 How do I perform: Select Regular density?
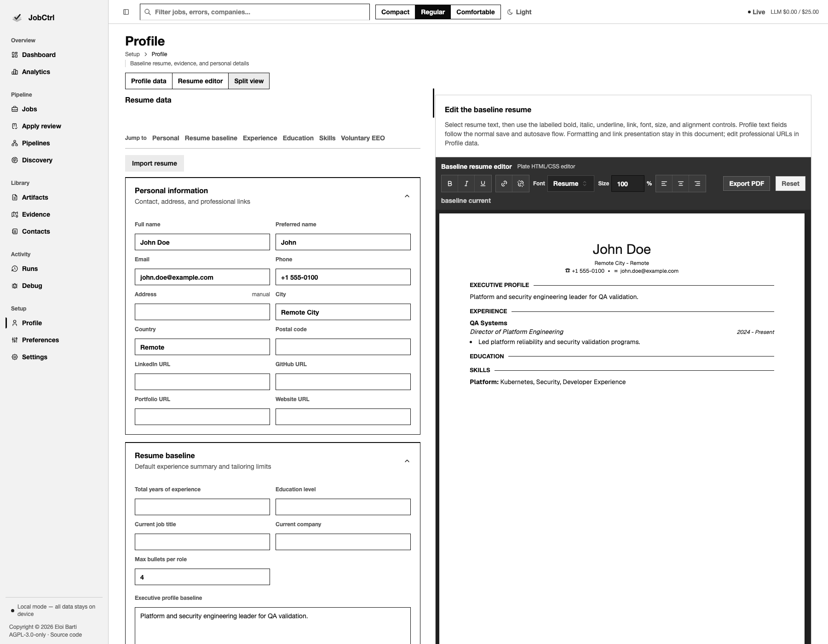(433, 12)
